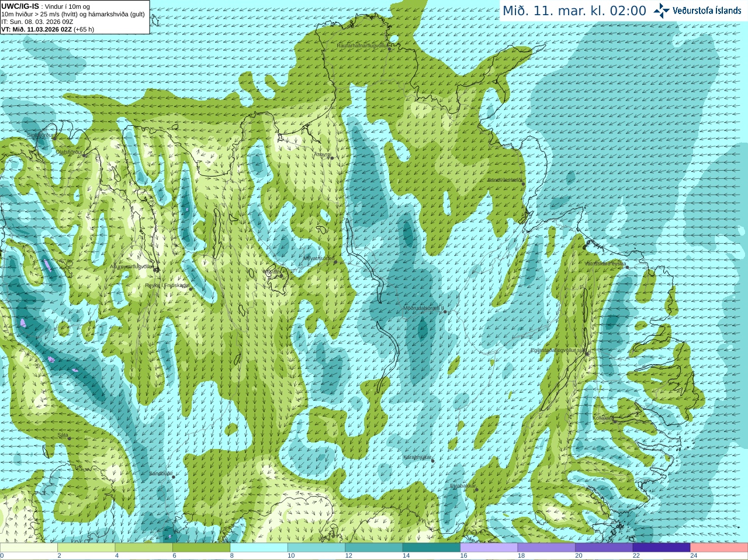Click the 'IT: Sun. 08. 03. 2026 09Z' line
The height and width of the screenshot is (560, 748).
(37, 22)
